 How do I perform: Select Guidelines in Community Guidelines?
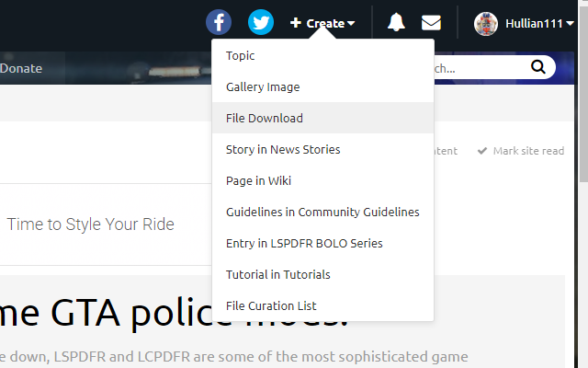(x=322, y=212)
